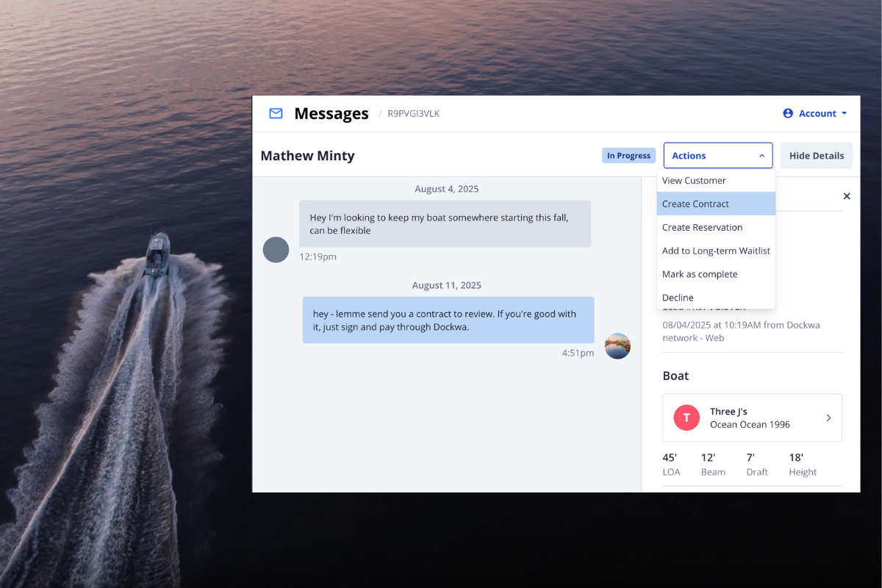
Task: Choose Decline from the Actions menu
Action: pyautogui.click(x=678, y=298)
